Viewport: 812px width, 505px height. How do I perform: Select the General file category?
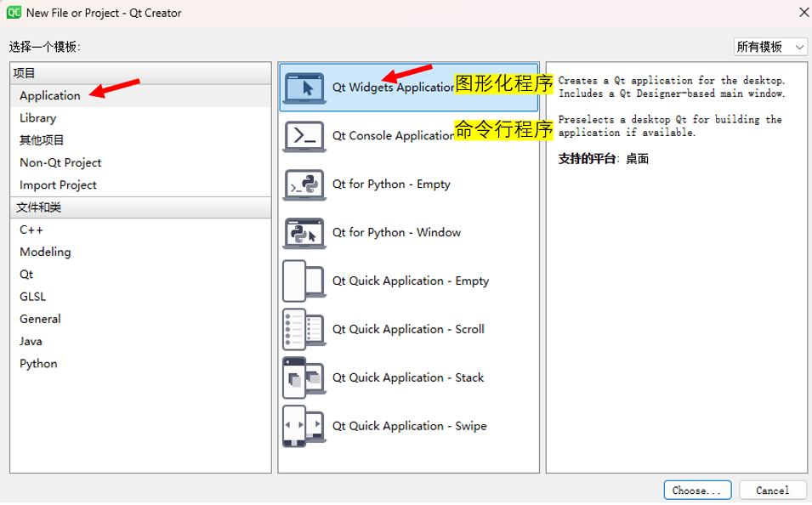coord(140,319)
